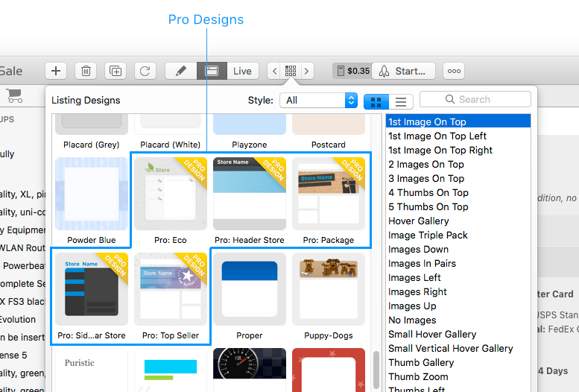Select Images Left layout
The height and width of the screenshot is (392, 579).
(458, 277)
